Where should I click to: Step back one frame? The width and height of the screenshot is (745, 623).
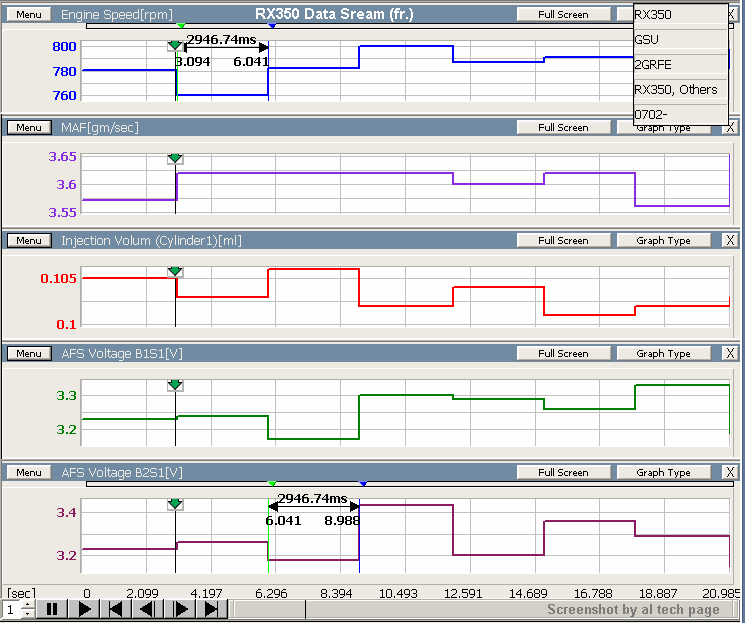(147, 609)
